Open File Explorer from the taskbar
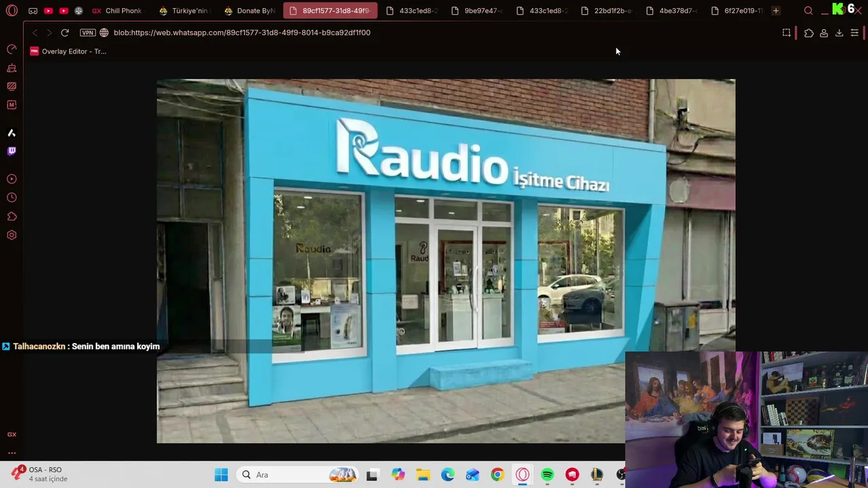 coord(423,474)
